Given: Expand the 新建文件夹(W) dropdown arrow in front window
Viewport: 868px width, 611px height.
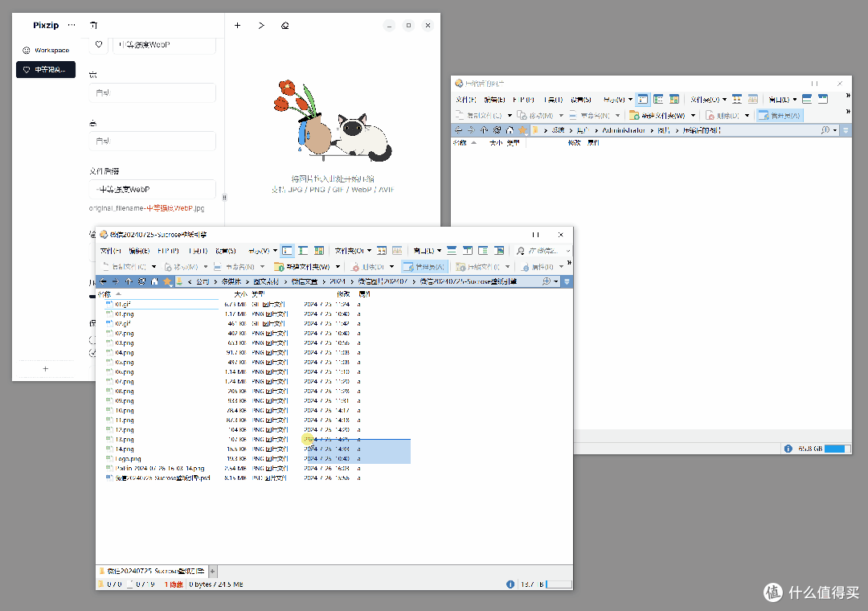Looking at the screenshot, I should 338,267.
